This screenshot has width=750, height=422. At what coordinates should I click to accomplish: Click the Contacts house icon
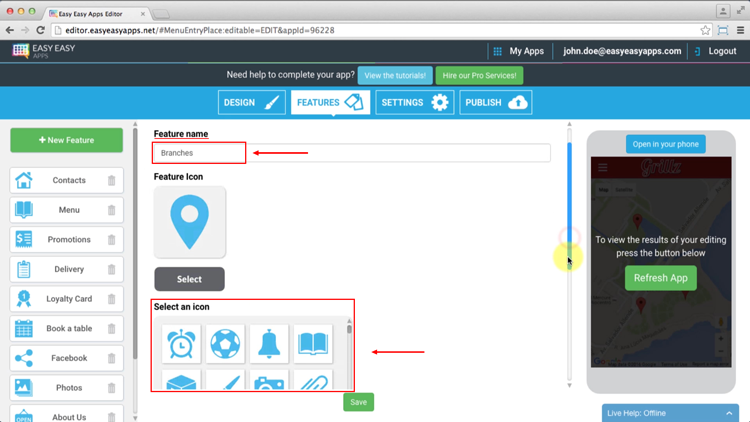coord(23,180)
